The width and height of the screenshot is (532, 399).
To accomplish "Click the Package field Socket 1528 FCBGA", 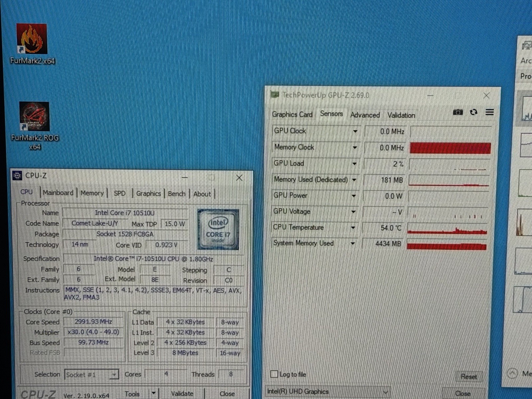I will point(125,234).
